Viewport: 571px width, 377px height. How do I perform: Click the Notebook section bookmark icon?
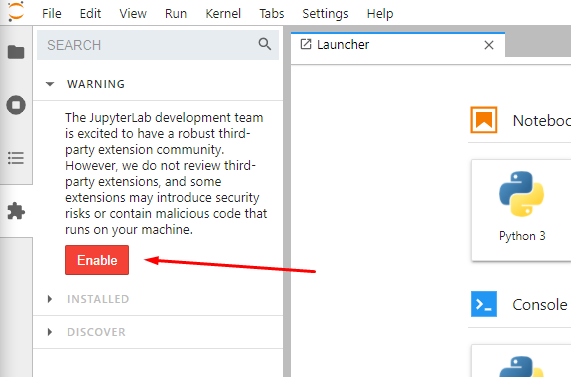pyautogui.click(x=484, y=119)
